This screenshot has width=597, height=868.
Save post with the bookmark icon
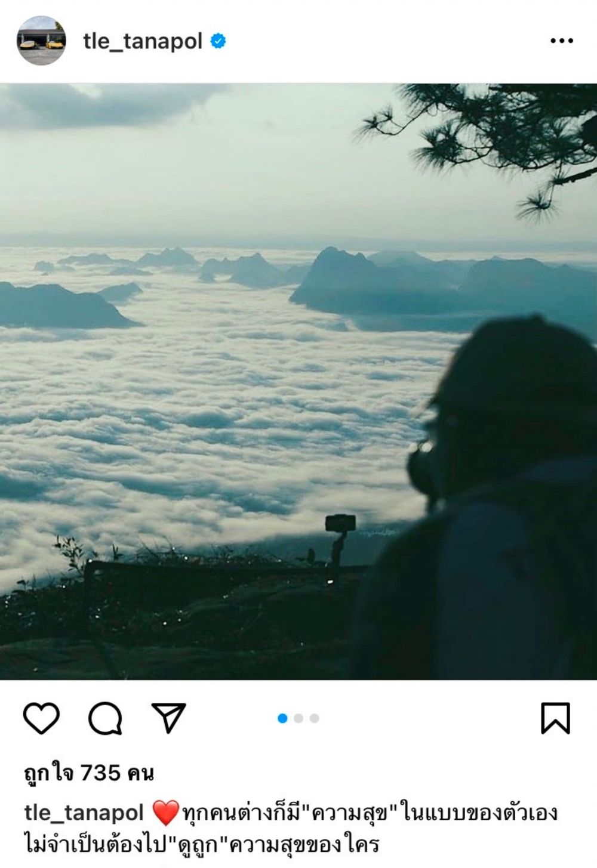point(555,718)
